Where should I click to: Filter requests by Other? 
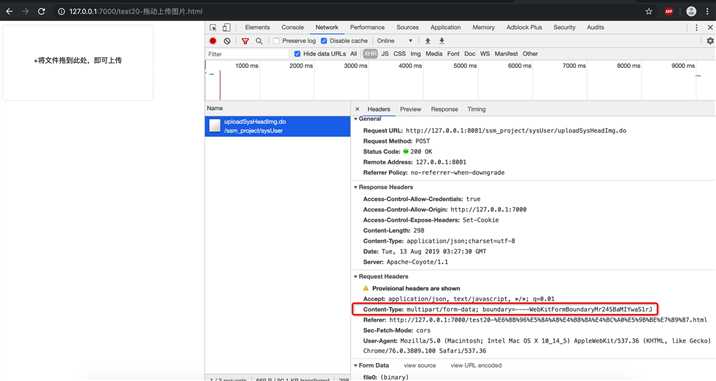pyautogui.click(x=530, y=54)
